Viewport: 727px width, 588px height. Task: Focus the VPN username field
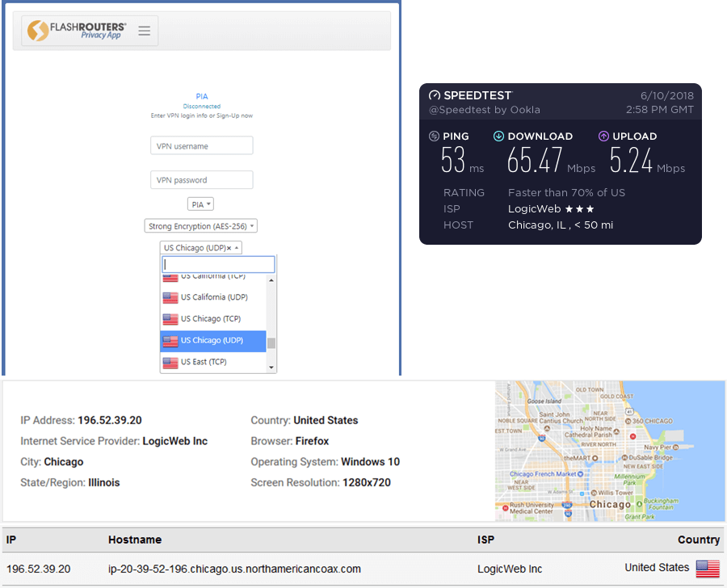pyautogui.click(x=202, y=145)
